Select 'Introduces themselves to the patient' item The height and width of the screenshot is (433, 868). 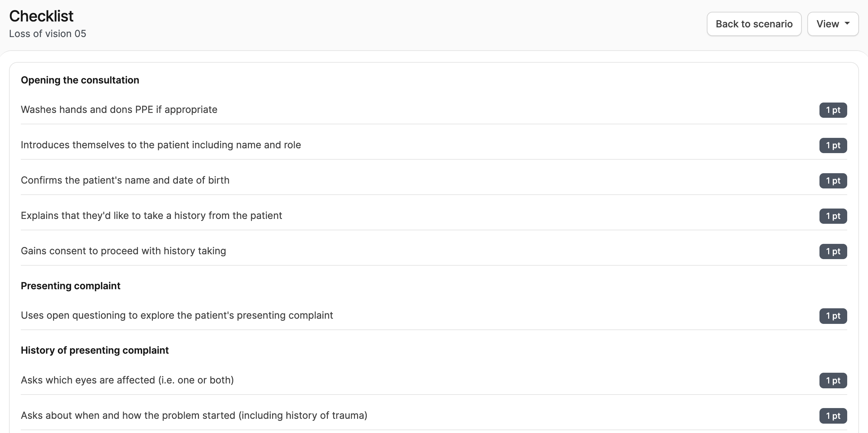pyautogui.click(x=161, y=145)
